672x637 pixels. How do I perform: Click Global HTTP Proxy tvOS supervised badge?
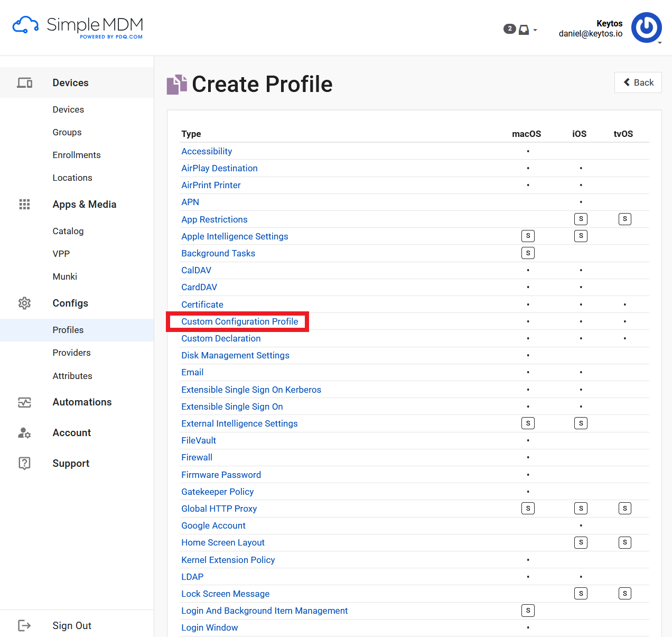coord(625,508)
